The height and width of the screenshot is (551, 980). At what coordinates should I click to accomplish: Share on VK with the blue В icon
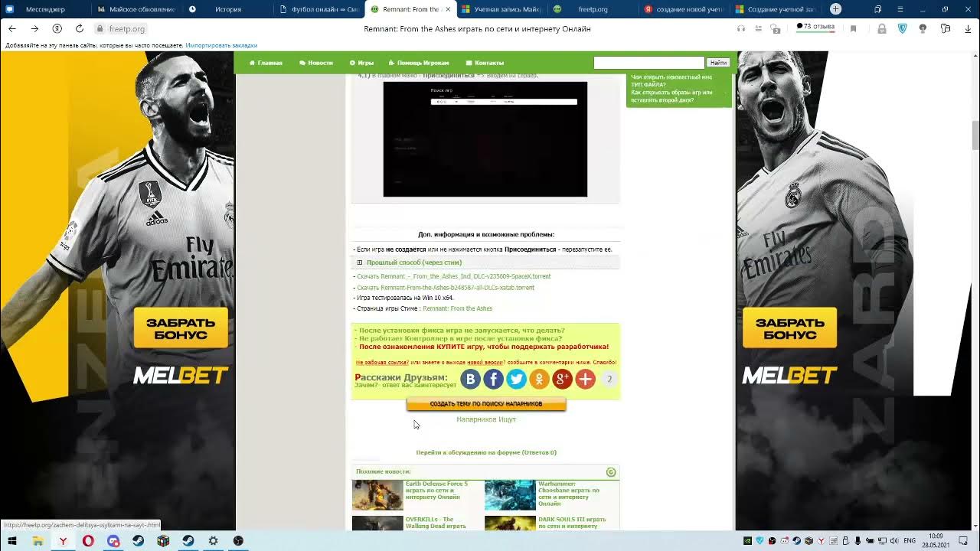pos(470,379)
